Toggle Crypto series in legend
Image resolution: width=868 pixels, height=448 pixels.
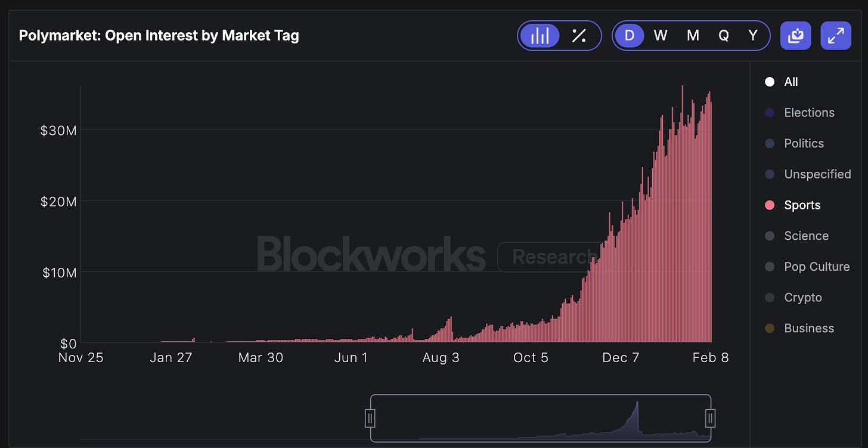click(793, 297)
